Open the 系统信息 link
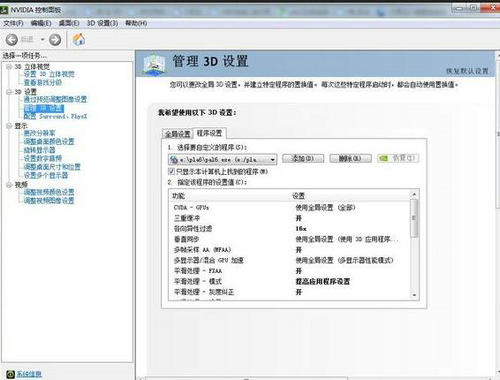The image size is (500, 380). tap(29, 374)
